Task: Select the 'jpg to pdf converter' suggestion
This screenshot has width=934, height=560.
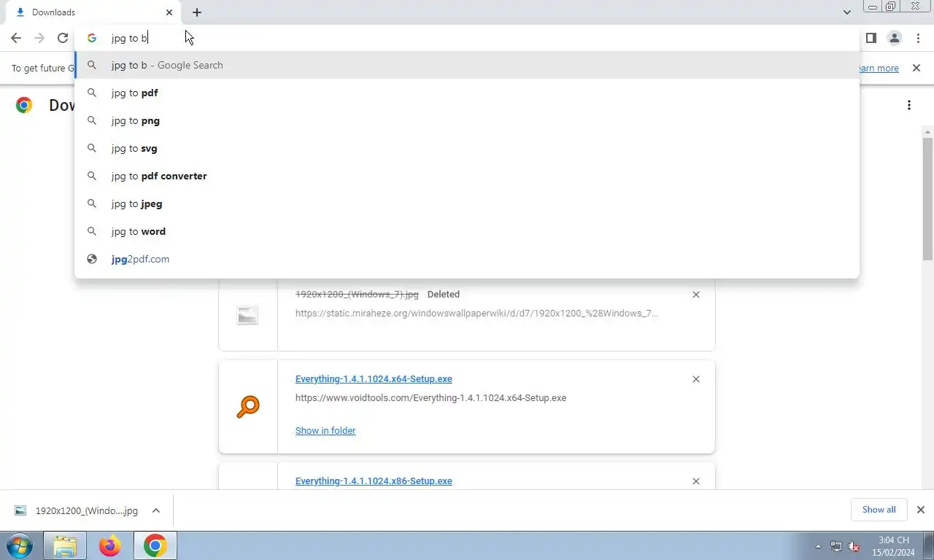Action: pos(467,176)
